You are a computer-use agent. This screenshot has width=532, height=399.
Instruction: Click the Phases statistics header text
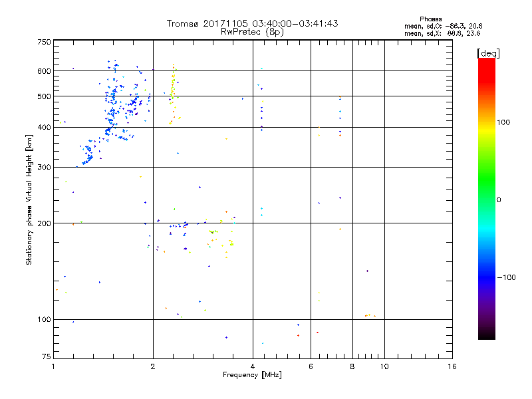tap(430, 19)
